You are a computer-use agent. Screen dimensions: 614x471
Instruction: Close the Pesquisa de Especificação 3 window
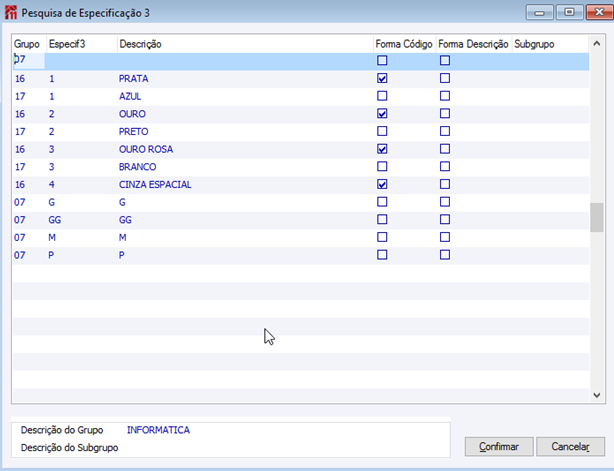click(599, 13)
